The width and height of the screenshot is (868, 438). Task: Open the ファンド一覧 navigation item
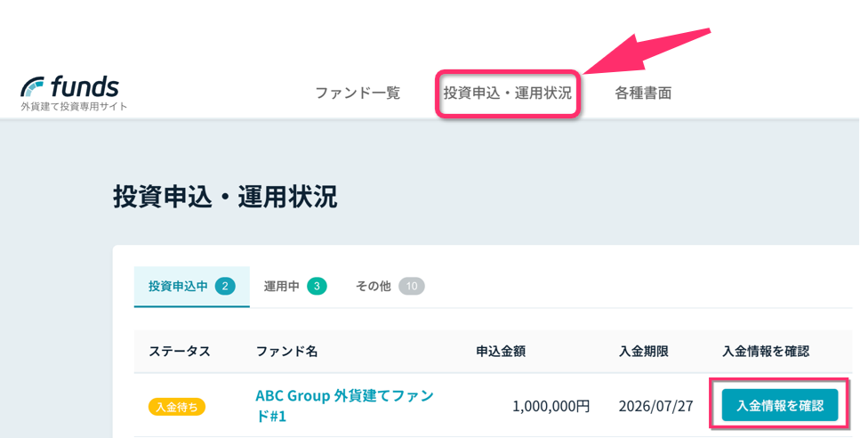pyautogui.click(x=358, y=93)
